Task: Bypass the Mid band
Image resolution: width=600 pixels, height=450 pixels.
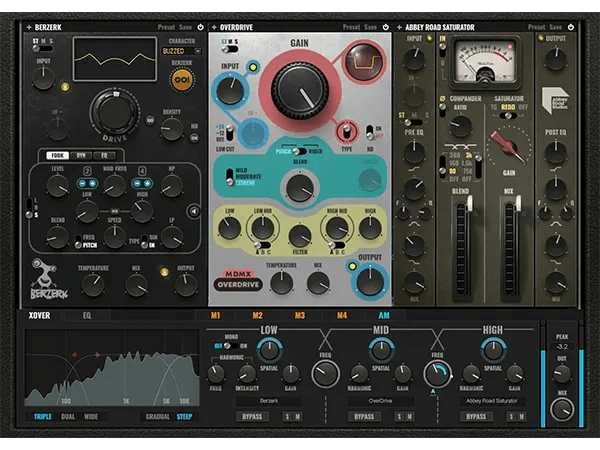Action: pyautogui.click(x=364, y=417)
